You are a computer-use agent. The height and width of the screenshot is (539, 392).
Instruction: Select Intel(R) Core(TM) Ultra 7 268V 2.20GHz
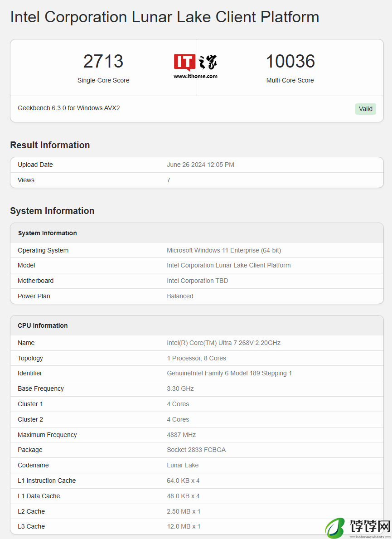click(x=223, y=343)
